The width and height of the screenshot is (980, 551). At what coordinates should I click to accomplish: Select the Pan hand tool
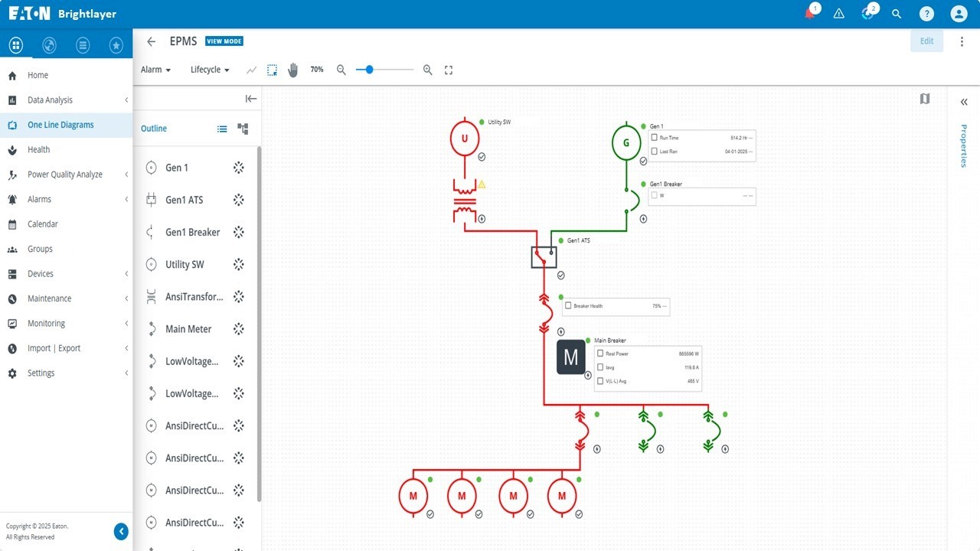(x=292, y=70)
